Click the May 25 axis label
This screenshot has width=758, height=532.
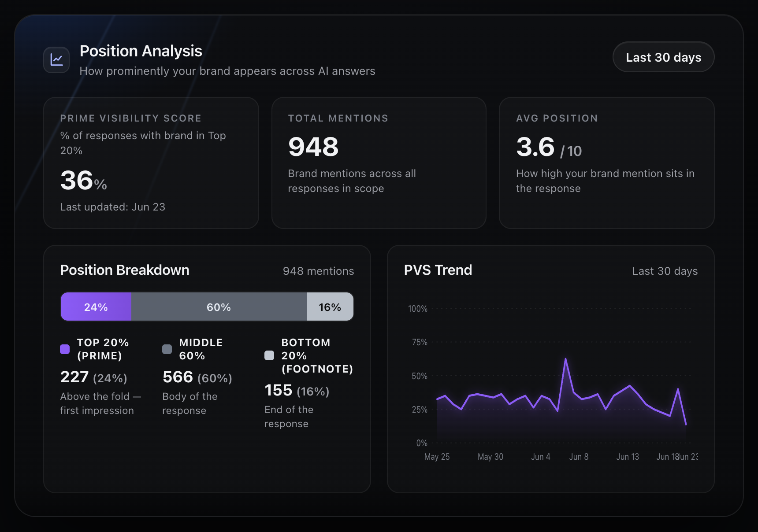pos(437,457)
